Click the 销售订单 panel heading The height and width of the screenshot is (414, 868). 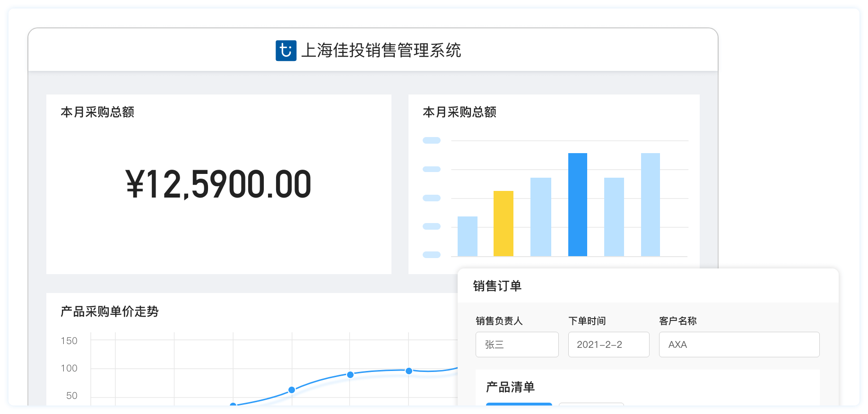[x=497, y=286]
